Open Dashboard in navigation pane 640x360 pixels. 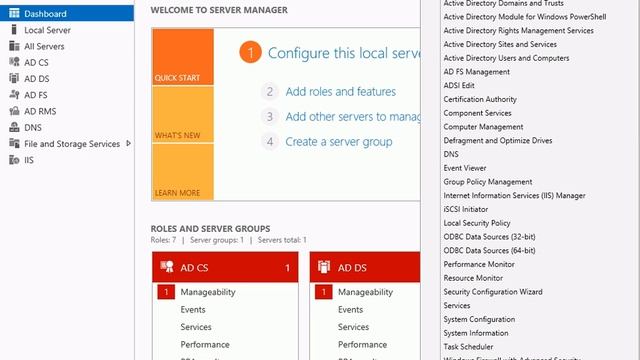tap(67, 13)
